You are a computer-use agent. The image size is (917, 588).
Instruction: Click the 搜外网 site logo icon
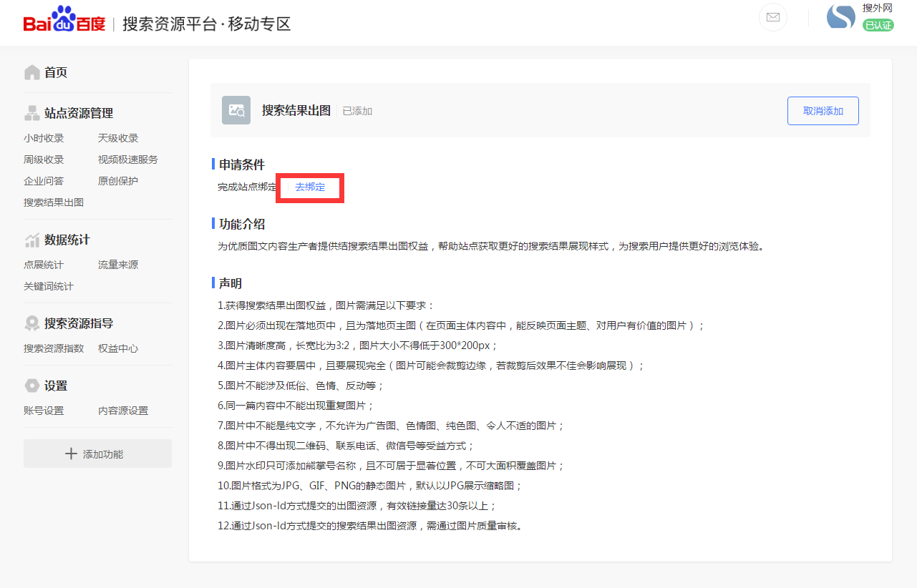pyautogui.click(x=840, y=17)
